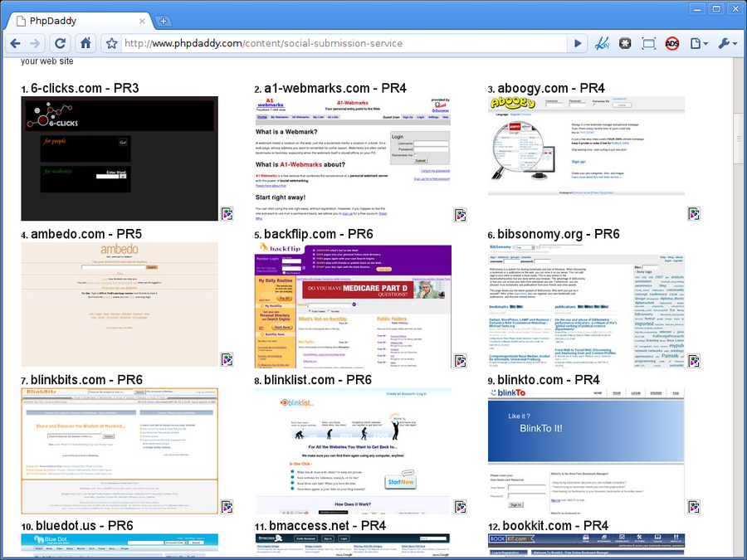Screen dimensions: 747x560
Task: Focus the address bar URL field
Action: (344, 43)
